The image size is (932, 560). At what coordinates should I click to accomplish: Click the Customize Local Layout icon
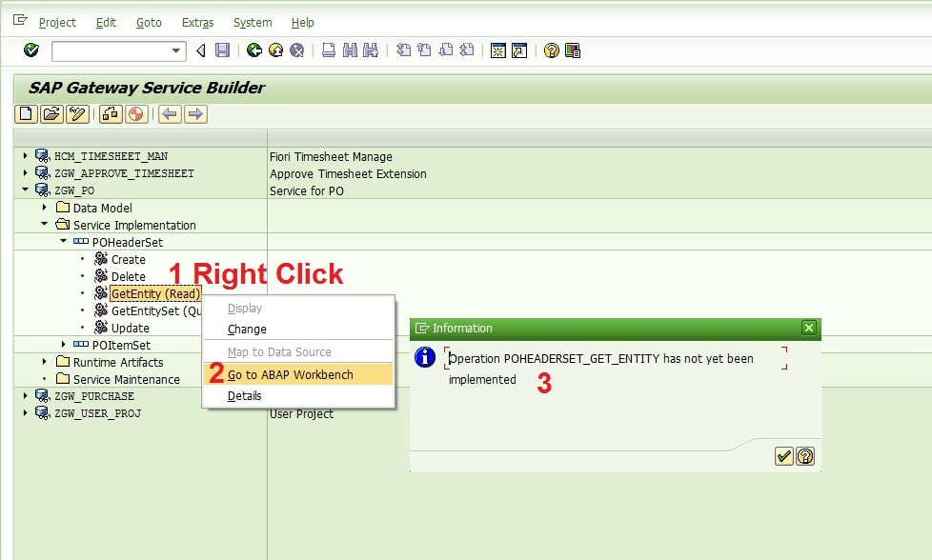coord(573,50)
